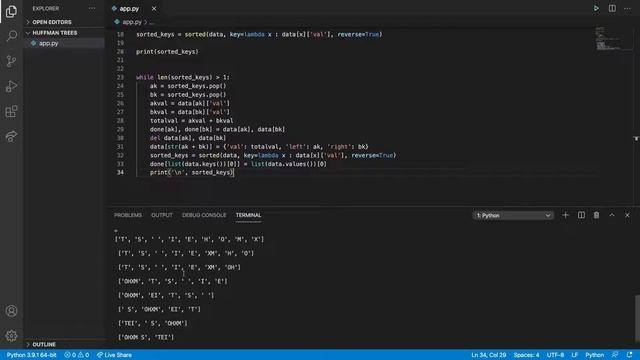Start Live Share from status bar
The height and width of the screenshot is (360, 640).
pyautogui.click(x=114, y=355)
